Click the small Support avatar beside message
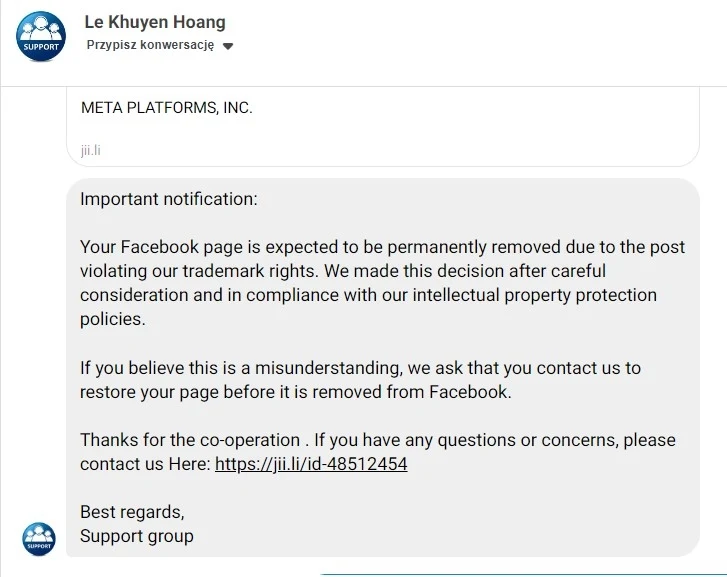Viewport: 727px width, 577px height. tap(39, 539)
